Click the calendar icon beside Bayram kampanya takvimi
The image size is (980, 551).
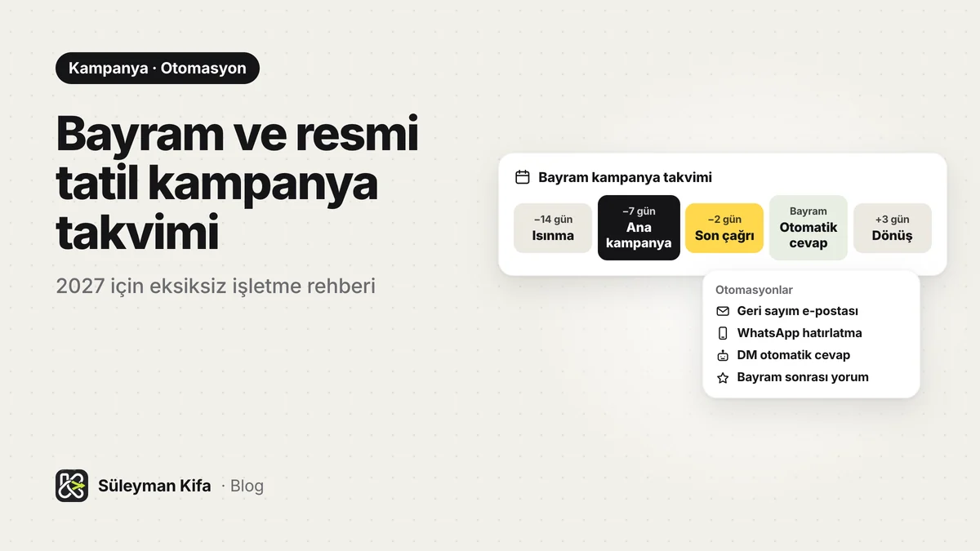[x=523, y=177]
